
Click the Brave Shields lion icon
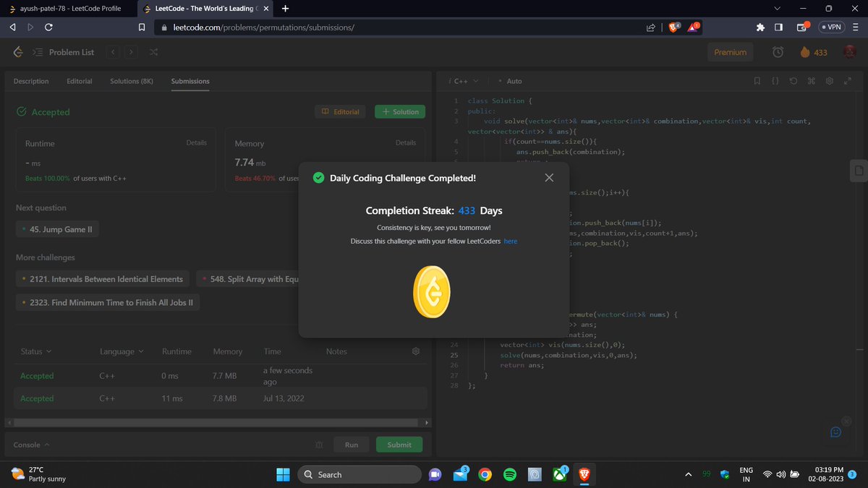point(674,27)
